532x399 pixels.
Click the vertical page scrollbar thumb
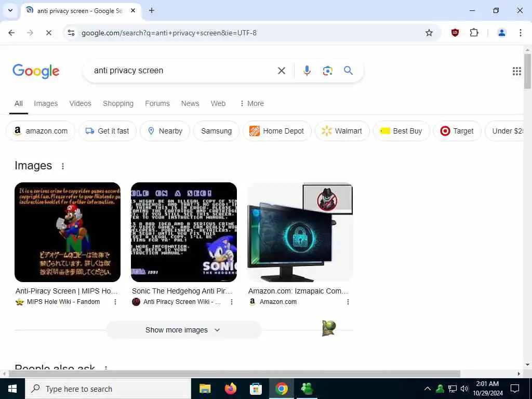click(528, 71)
